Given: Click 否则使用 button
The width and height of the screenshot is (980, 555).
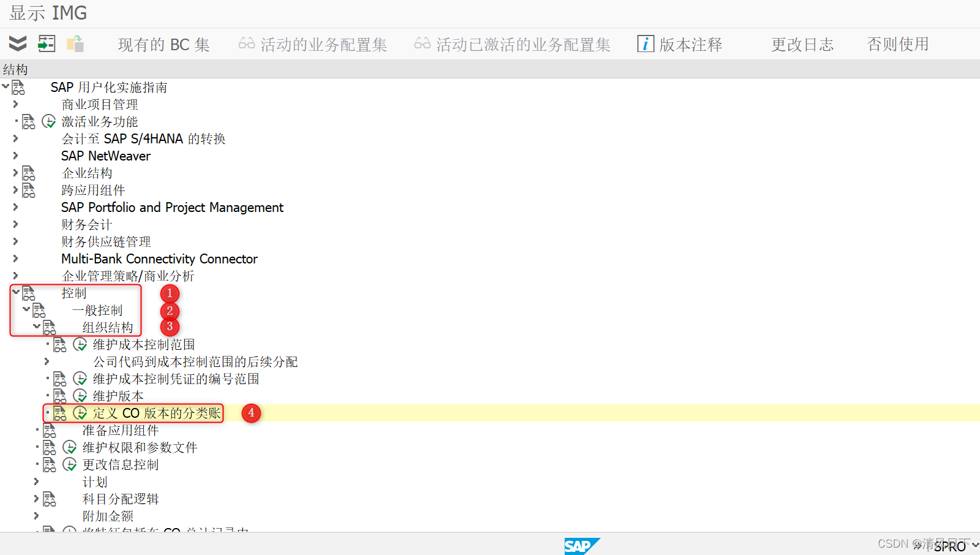Looking at the screenshot, I should click(x=898, y=45).
